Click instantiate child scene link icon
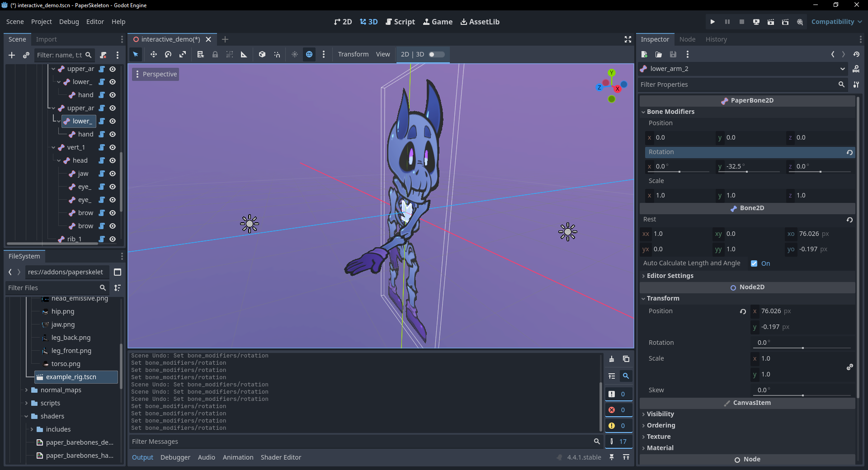This screenshot has width=868, height=470. (x=26, y=55)
